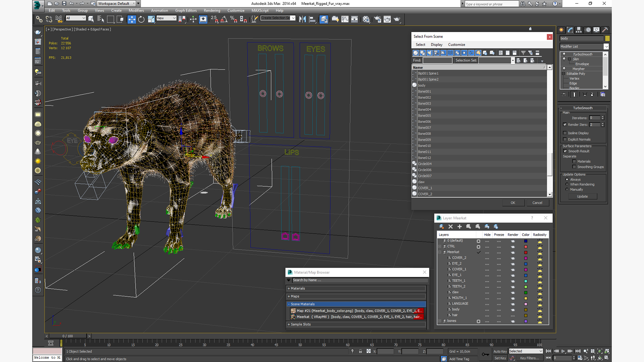Screen dimensions: 644x362
Task: Open the Material Editor icon
Action: point(366,19)
